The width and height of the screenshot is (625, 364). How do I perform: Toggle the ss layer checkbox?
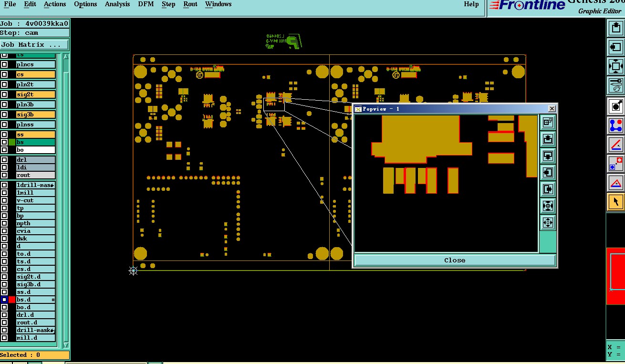coord(4,135)
